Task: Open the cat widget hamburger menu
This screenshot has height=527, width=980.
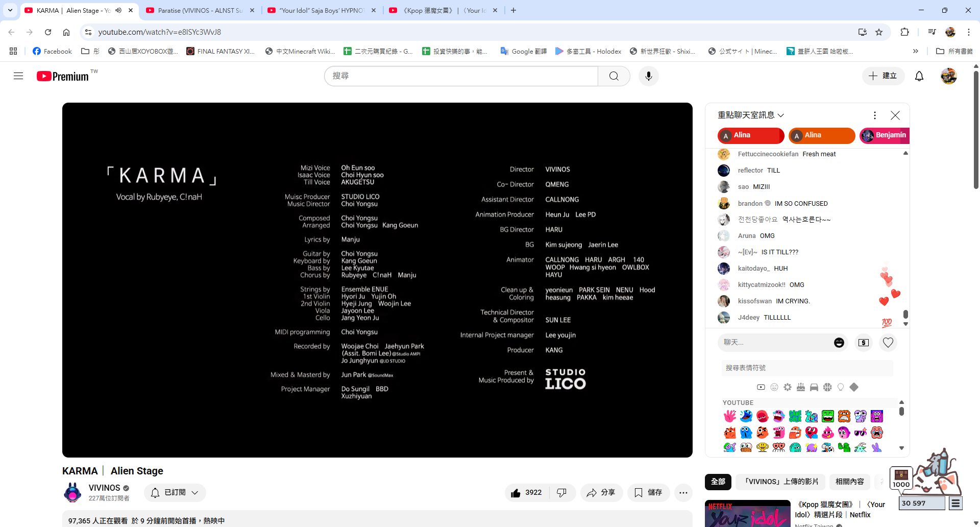Action: pyautogui.click(x=955, y=504)
